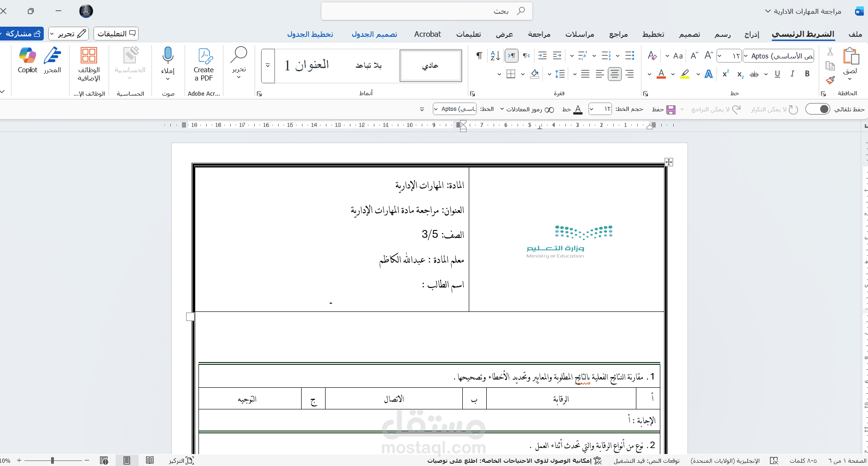Click the Multilevel List icon
The height and width of the screenshot is (466, 868).
pyautogui.click(x=583, y=56)
